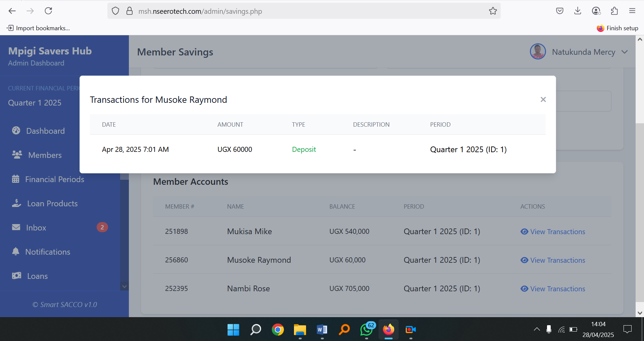This screenshot has height=341, width=644.
Task: Open the Loans page in sidebar
Action: (37, 276)
